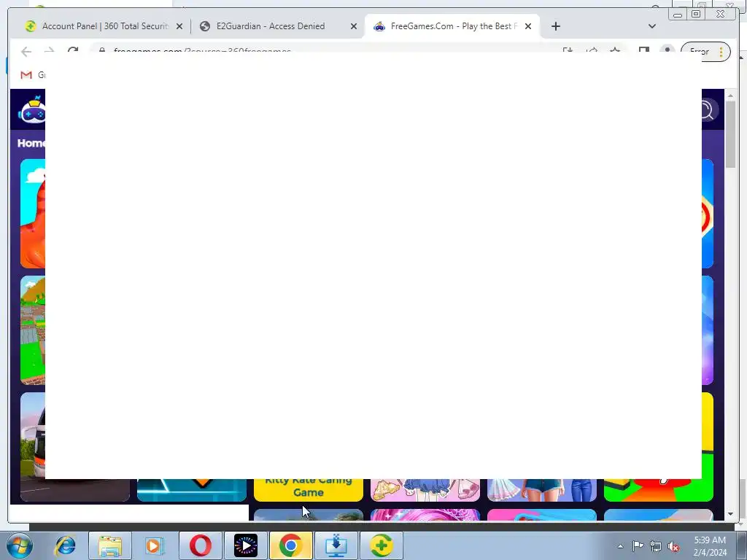Click the FreeGames gamepad logo
This screenshot has height=560, width=747.
32,109
